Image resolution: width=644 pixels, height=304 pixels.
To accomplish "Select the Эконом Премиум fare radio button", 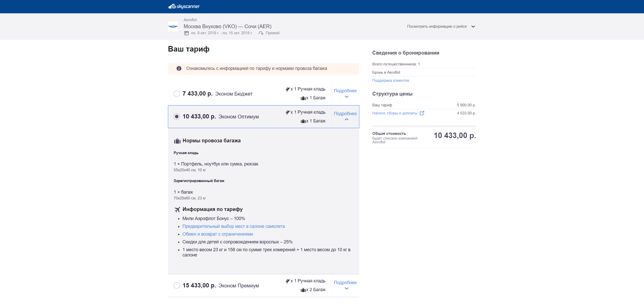I will coord(177,286).
